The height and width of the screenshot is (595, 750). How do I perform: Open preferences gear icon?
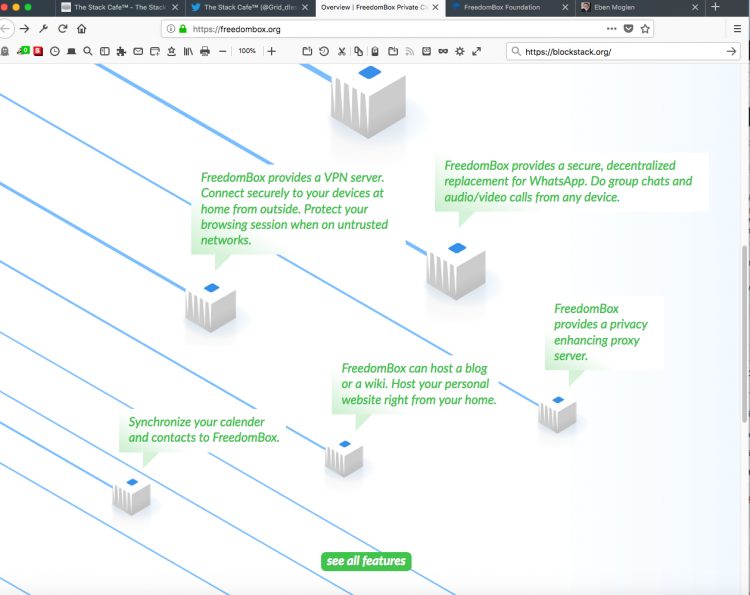tap(460, 51)
